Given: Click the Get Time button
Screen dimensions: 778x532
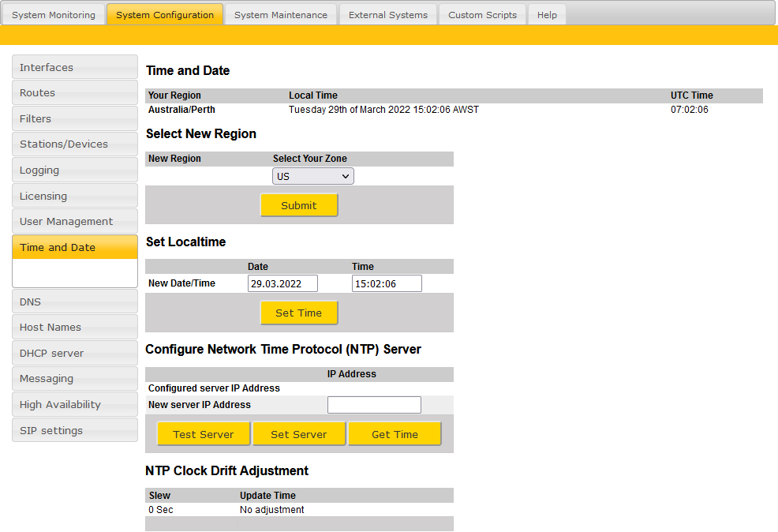Looking at the screenshot, I should pyautogui.click(x=395, y=434).
